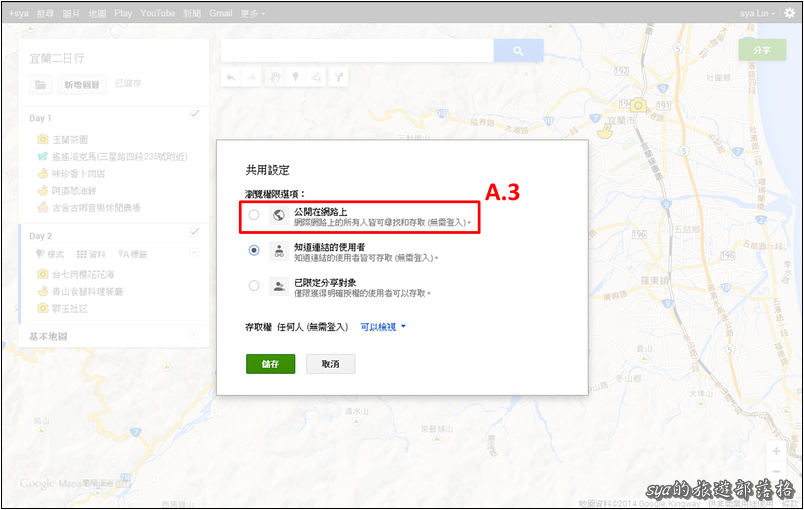Image resolution: width=804 pixels, height=510 pixels.
Task: Click the Day 1 layer title
Action: 40,118
